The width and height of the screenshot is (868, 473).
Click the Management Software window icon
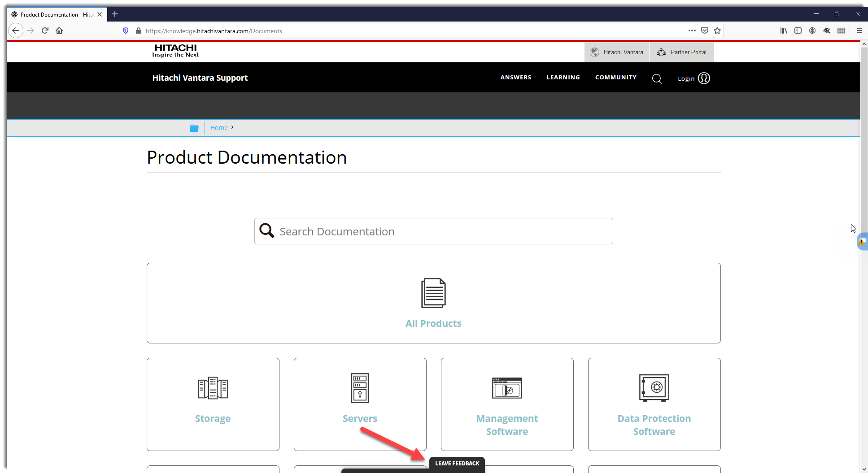coord(507,388)
